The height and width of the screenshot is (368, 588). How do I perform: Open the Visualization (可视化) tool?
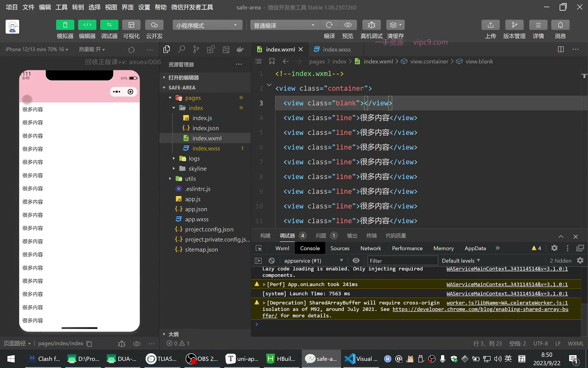click(x=131, y=25)
